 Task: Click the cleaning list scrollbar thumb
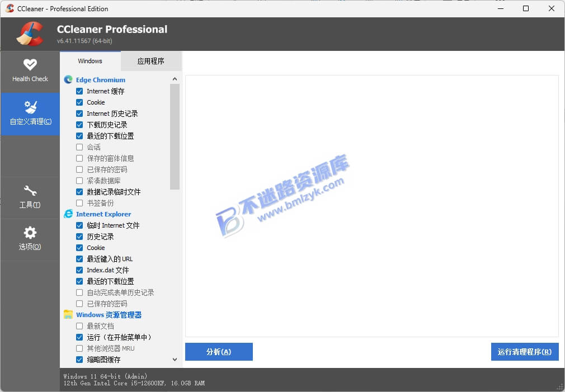[175, 136]
